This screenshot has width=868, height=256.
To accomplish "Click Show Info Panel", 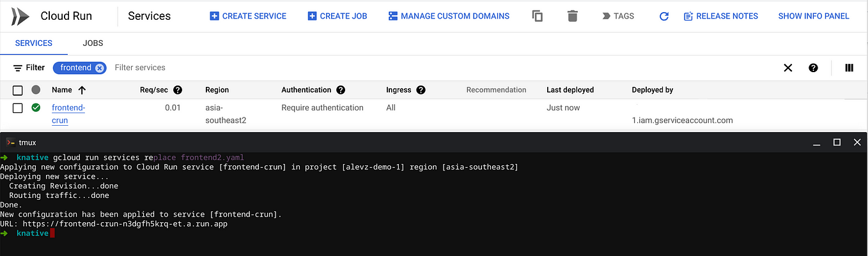I will point(814,16).
